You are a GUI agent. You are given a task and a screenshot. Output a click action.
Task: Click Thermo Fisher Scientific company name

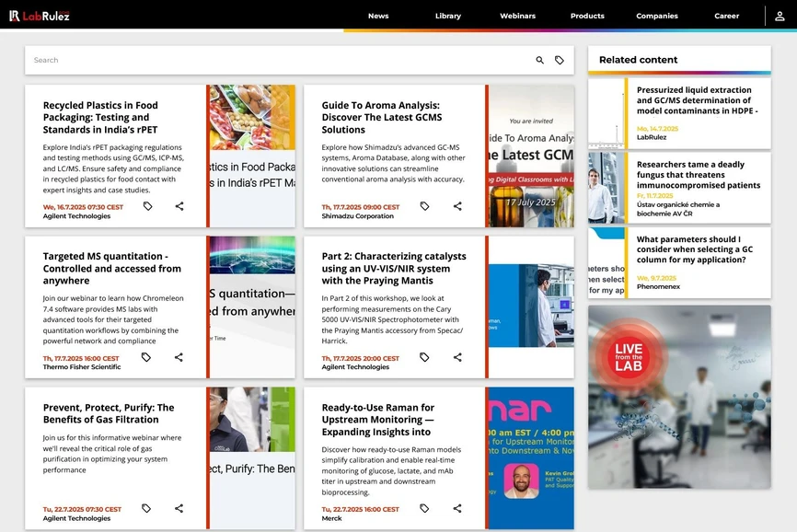(82, 367)
